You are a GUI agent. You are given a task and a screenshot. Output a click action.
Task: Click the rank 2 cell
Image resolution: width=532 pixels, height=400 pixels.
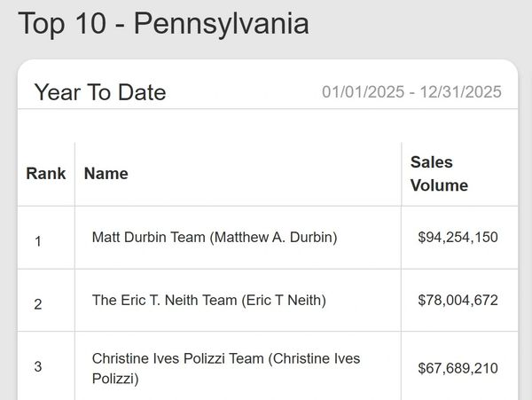38,303
